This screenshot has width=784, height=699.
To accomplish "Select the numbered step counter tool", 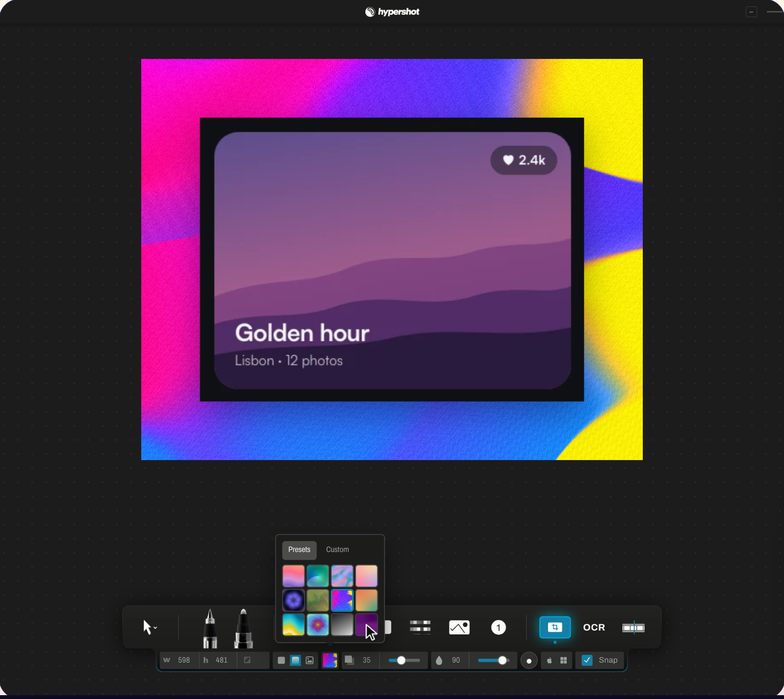I will click(498, 627).
